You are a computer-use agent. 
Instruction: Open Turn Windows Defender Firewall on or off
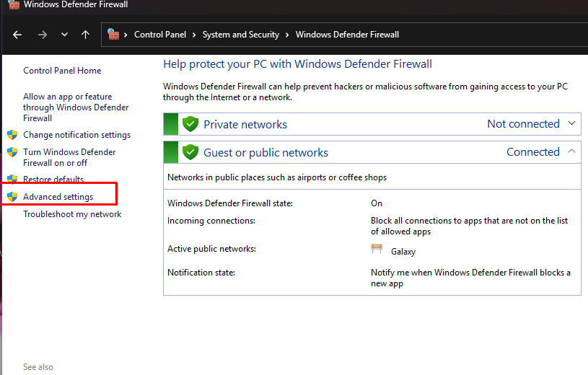click(69, 157)
